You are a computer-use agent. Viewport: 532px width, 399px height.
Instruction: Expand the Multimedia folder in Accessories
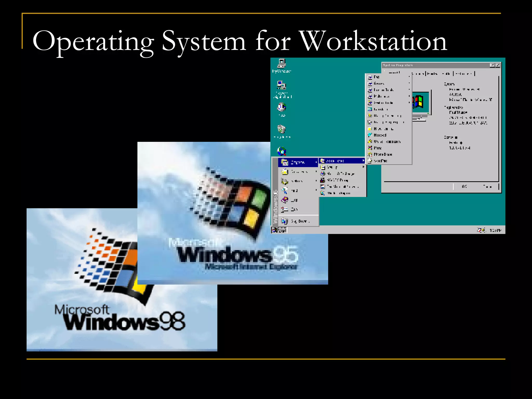coord(389,96)
